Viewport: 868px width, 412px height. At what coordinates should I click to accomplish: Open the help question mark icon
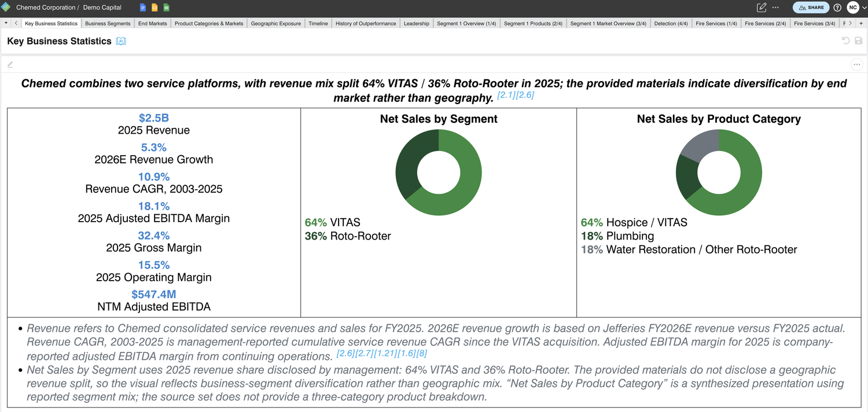pos(837,8)
